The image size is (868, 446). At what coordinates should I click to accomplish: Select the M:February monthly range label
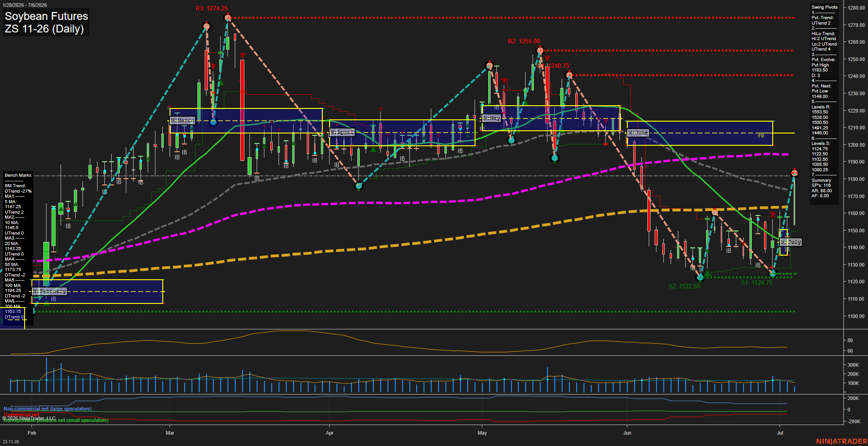coord(50,291)
